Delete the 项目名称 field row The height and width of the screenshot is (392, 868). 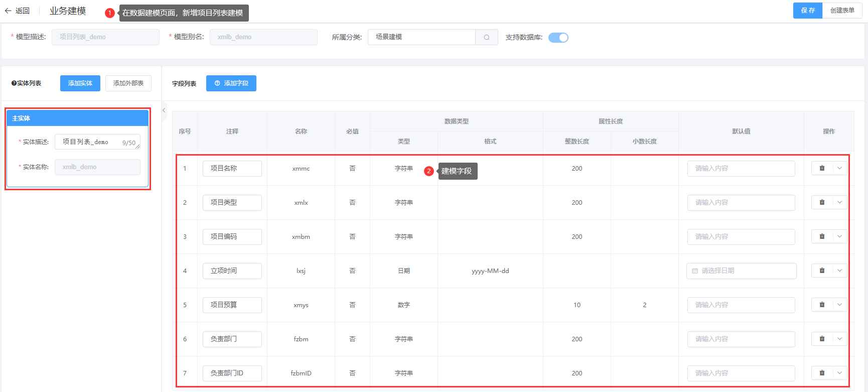(822, 169)
